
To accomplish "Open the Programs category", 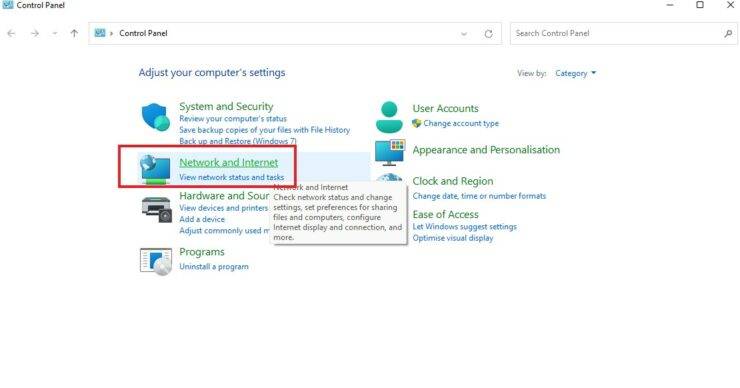I will [202, 252].
